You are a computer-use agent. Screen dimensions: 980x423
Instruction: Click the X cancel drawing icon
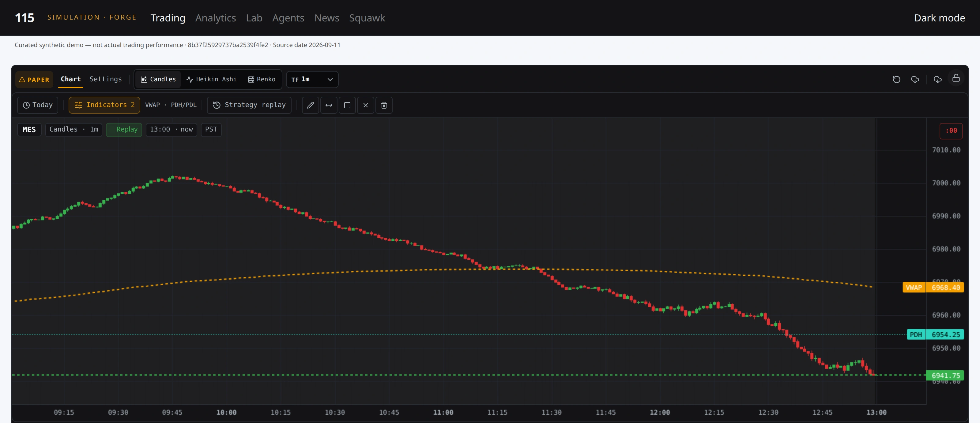coord(366,105)
